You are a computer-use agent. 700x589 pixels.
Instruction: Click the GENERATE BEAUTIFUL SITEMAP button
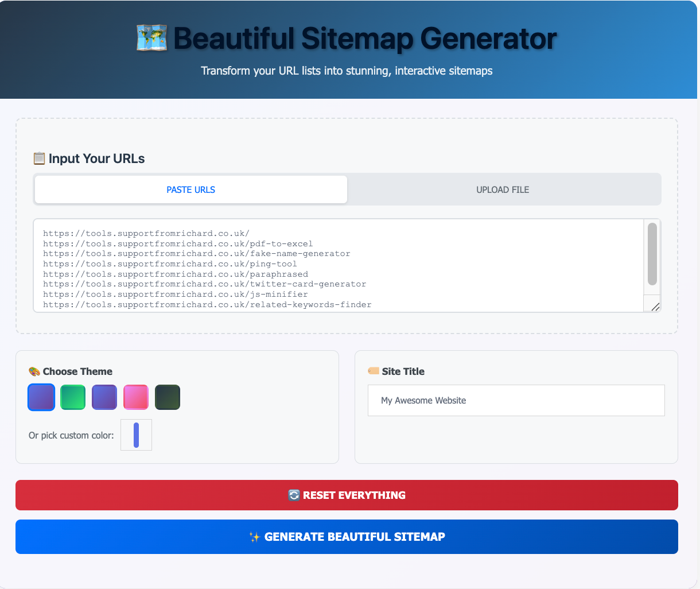coord(347,537)
